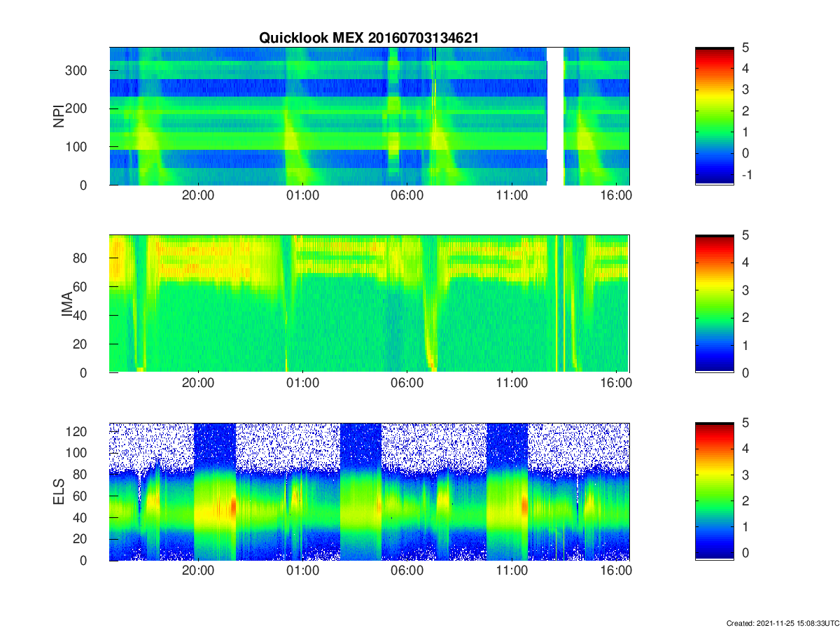
Task: Click the 0 label on ELS colorbar
Action: pyautogui.click(x=745, y=553)
